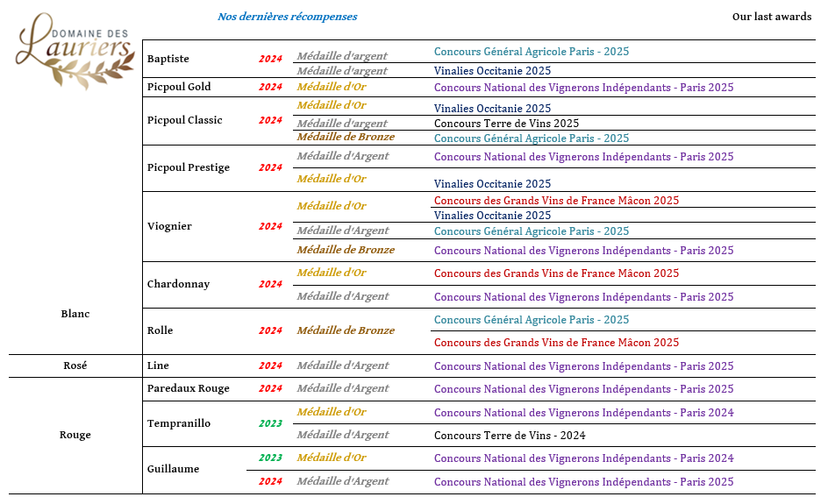Click the Médaille d'Or for Picpoul Gold

coord(332,87)
